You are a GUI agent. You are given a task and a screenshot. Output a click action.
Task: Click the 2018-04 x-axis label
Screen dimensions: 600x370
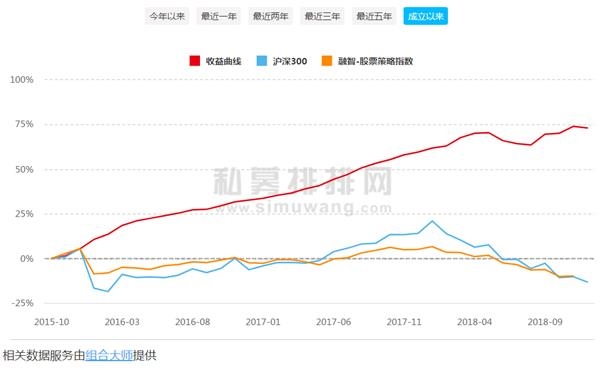click(x=474, y=322)
